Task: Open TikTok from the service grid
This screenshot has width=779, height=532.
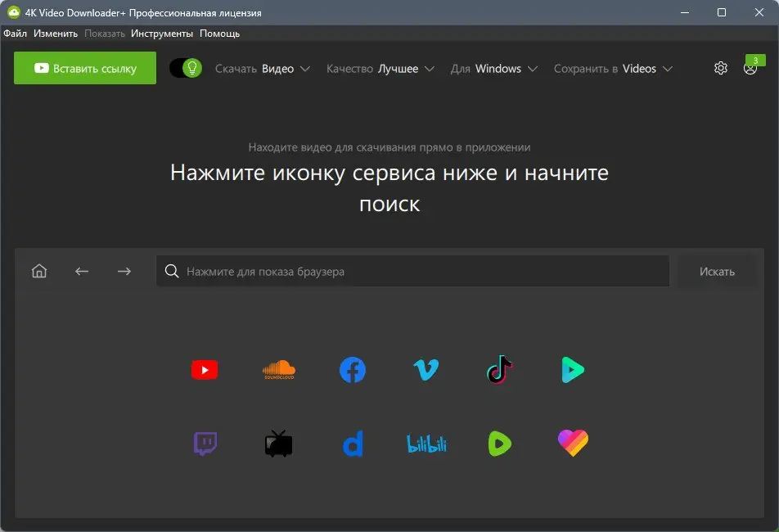Action: coord(499,369)
